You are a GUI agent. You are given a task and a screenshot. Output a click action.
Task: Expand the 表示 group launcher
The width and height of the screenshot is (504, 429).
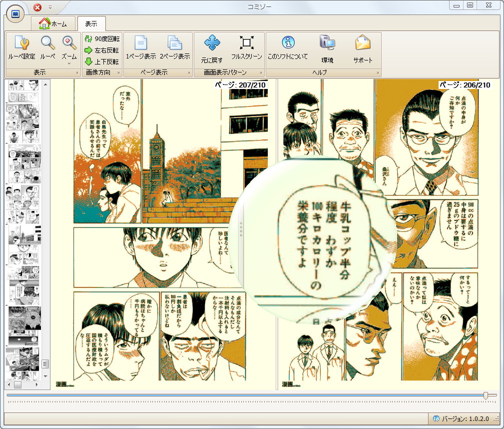77,72
